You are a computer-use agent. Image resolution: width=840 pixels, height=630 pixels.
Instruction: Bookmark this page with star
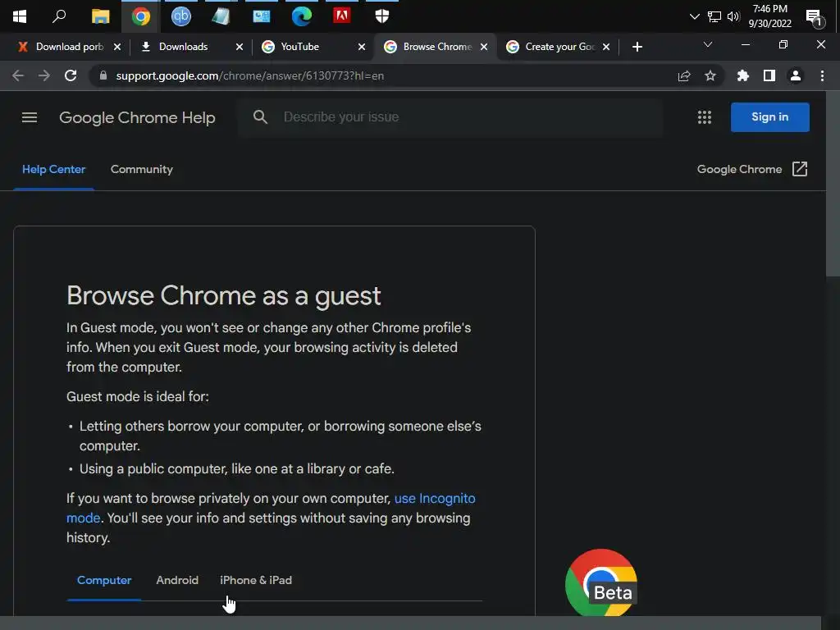(x=710, y=76)
